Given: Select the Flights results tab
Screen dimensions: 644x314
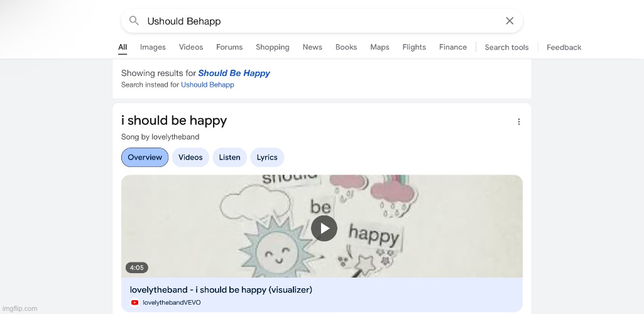Looking at the screenshot, I should click(414, 47).
